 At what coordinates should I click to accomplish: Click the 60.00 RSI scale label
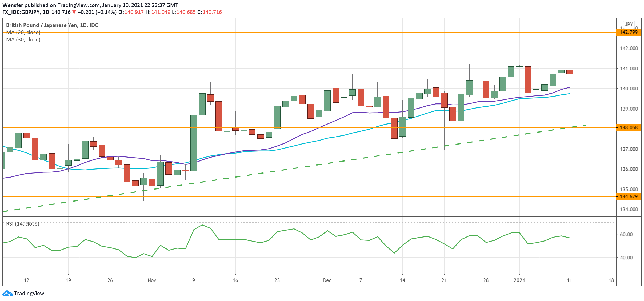[x=626, y=234]
